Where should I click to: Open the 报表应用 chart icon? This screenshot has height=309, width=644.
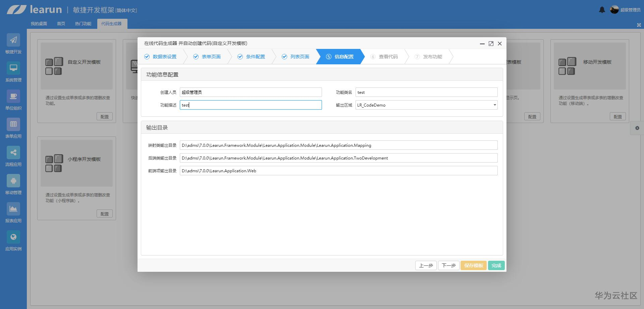(13, 209)
